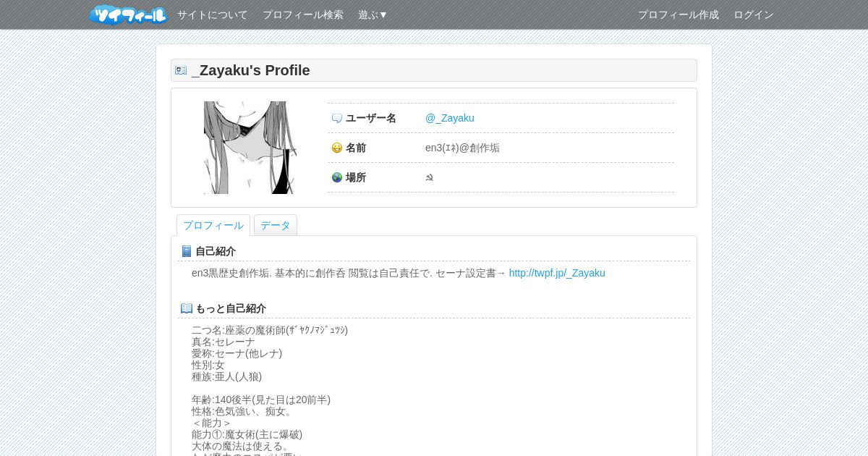Open the プロフィール作成 link
The width and height of the screenshot is (868, 456).
(x=678, y=14)
